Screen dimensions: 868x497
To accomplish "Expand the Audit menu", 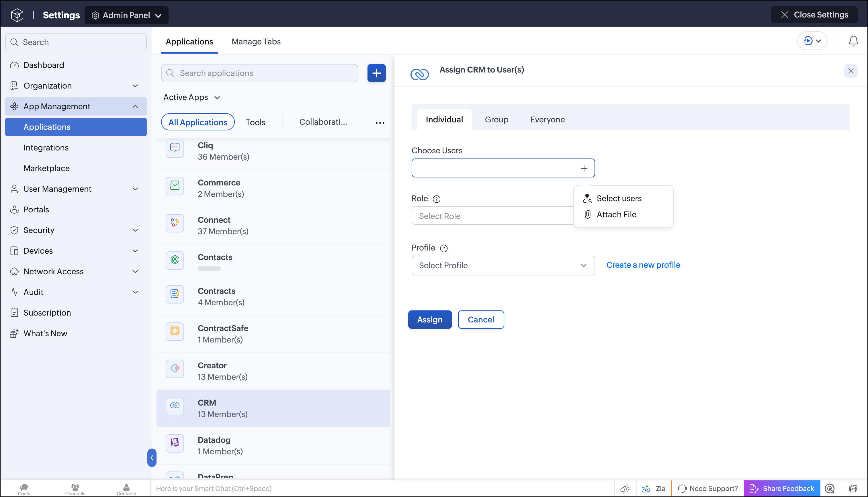I will [x=76, y=292].
